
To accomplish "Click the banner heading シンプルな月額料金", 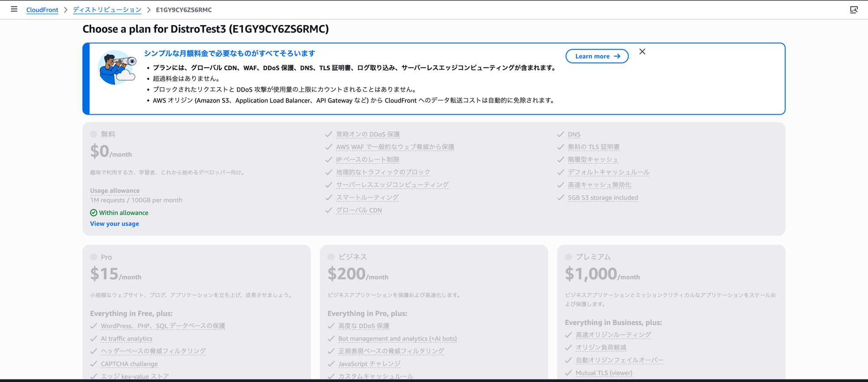I will pyautogui.click(x=230, y=53).
